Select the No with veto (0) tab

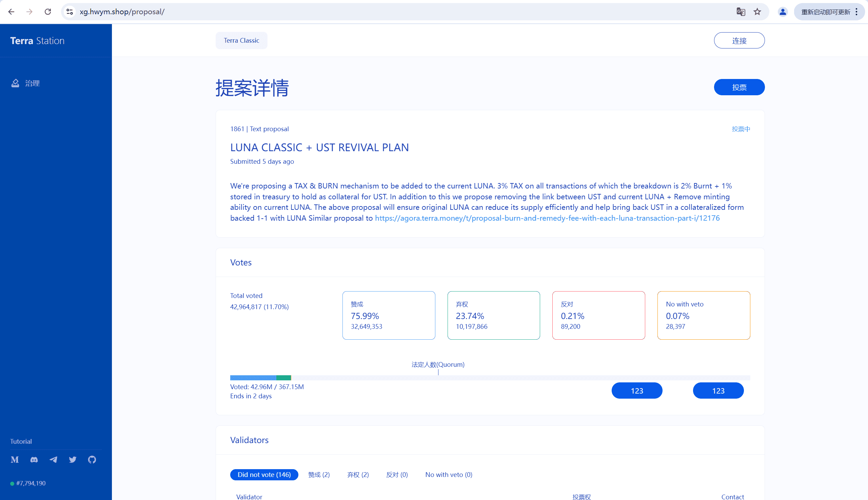[x=449, y=475]
